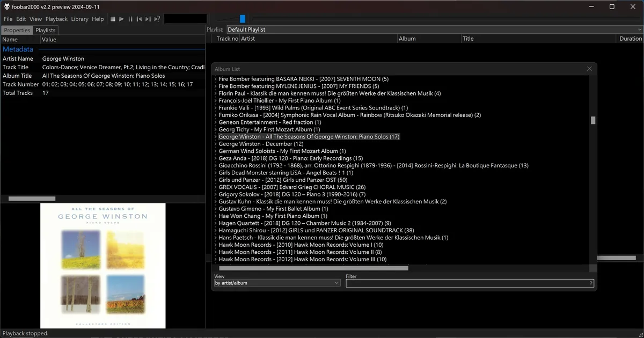Viewport: 644px width, 338px height.
Task: Expand GREX VOCALIS Edvard Grieg node
Action: point(216,187)
